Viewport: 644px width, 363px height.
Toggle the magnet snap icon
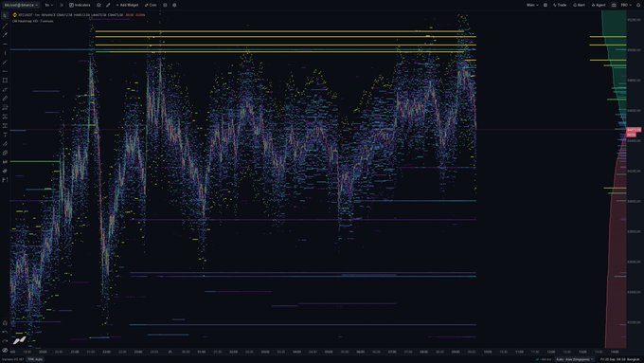point(5,322)
